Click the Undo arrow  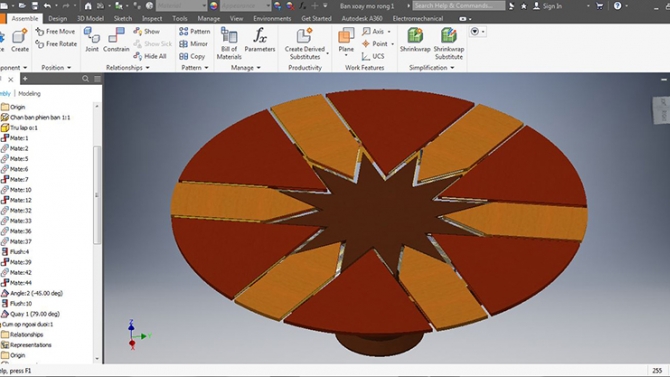tap(47, 6)
